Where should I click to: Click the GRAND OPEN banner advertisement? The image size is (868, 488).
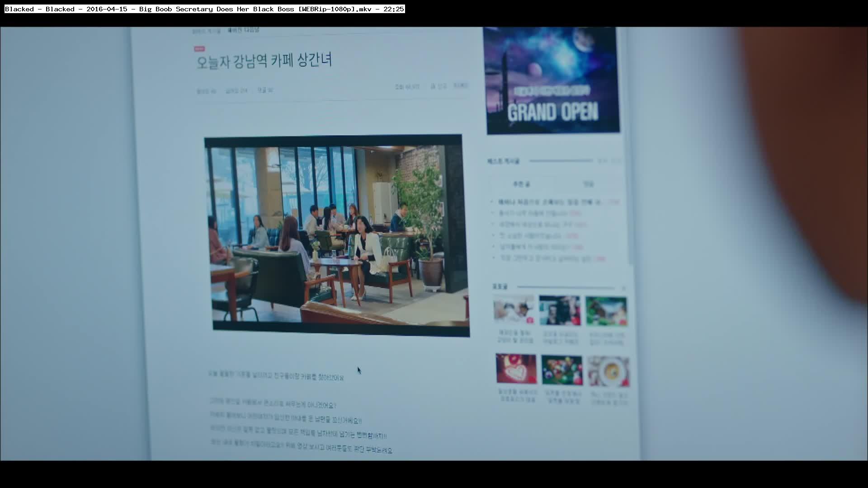click(552, 80)
